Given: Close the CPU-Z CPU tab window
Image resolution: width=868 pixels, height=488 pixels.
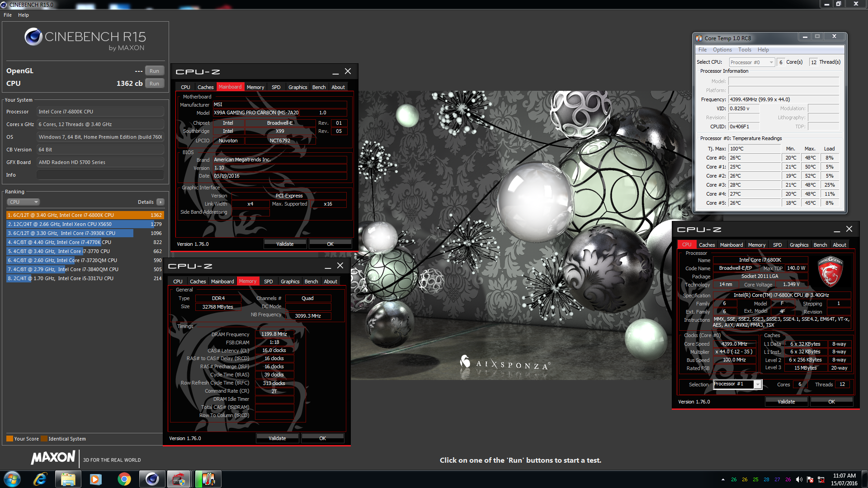Looking at the screenshot, I should click(x=849, y=229).
